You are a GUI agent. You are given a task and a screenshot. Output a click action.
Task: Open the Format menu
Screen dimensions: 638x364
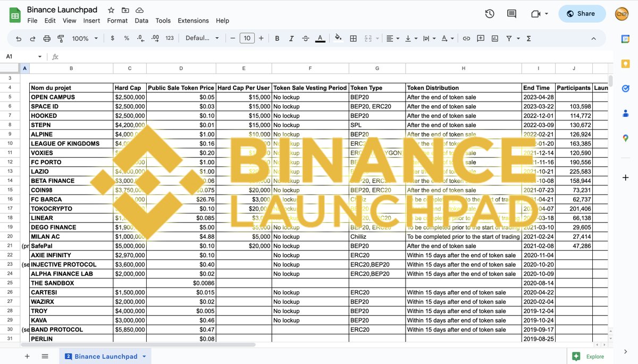(117, 21)
